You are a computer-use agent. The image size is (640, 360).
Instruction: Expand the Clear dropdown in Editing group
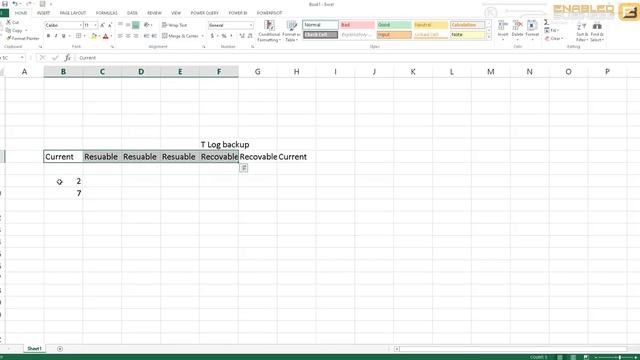tap(562, 38)
